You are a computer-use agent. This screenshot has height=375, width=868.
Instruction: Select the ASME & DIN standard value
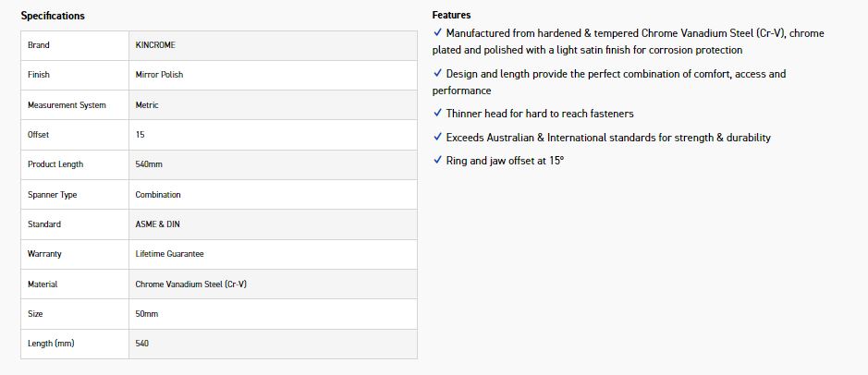click(x=157, y=224)
